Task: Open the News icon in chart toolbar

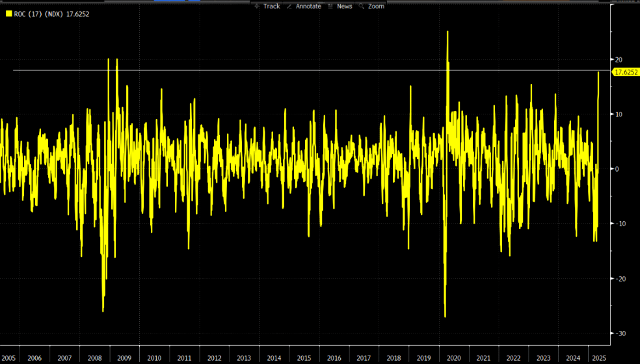Action: click(x=330, y=6)
